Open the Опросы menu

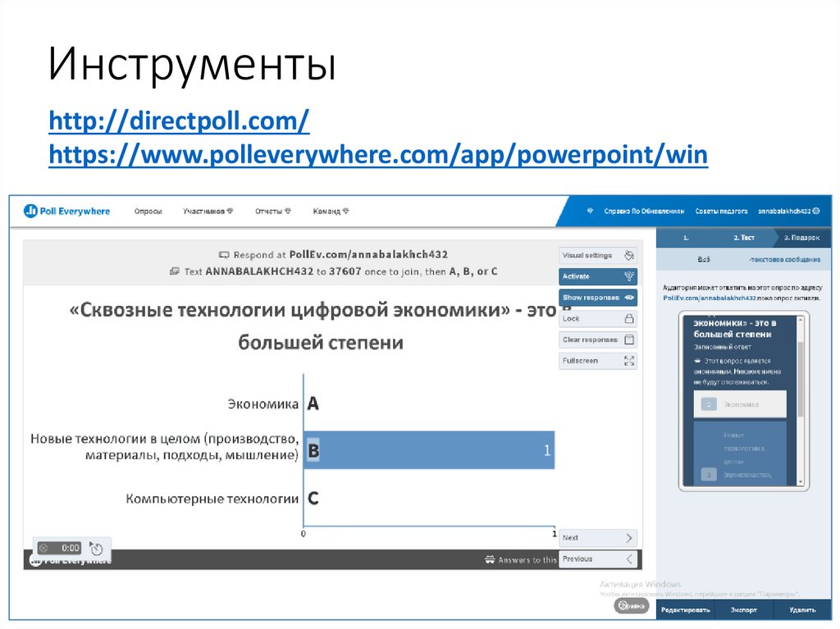click(148, 212)
